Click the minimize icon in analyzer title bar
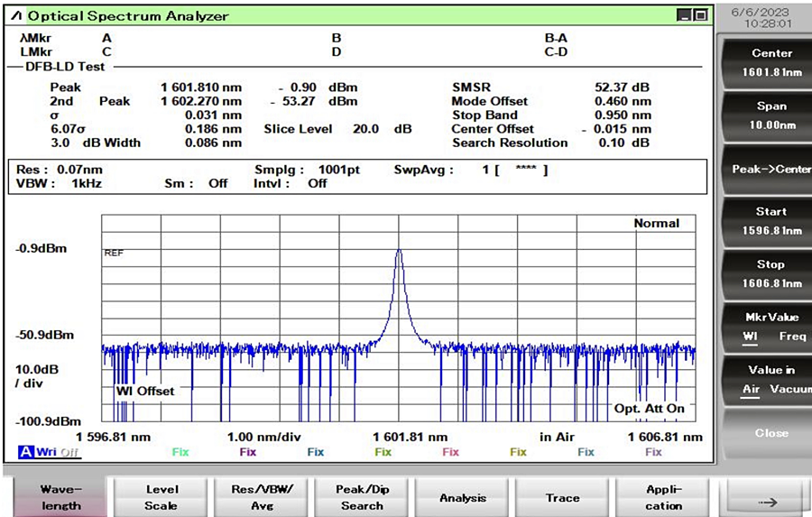The image size is (812, 517). [x=685, y=16]
